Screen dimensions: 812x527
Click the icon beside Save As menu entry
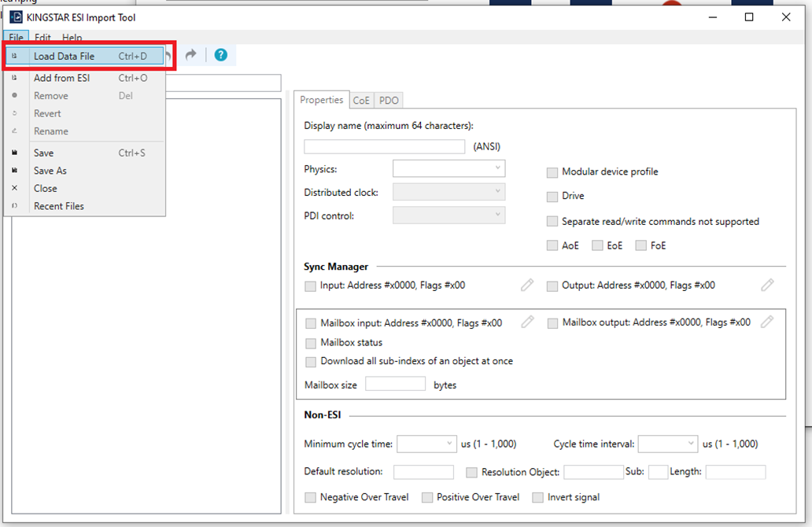pyautogui.click(x=15, y=171)
